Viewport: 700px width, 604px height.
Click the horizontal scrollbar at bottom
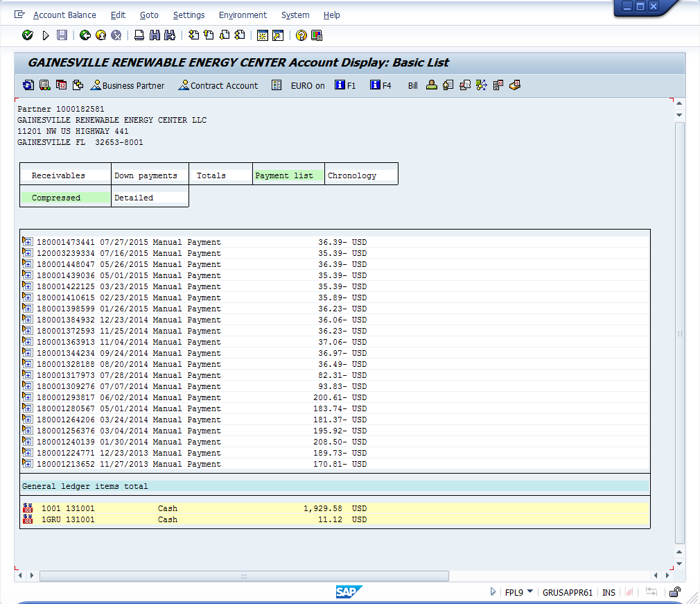pyautogui.click(x=244, y=576)
